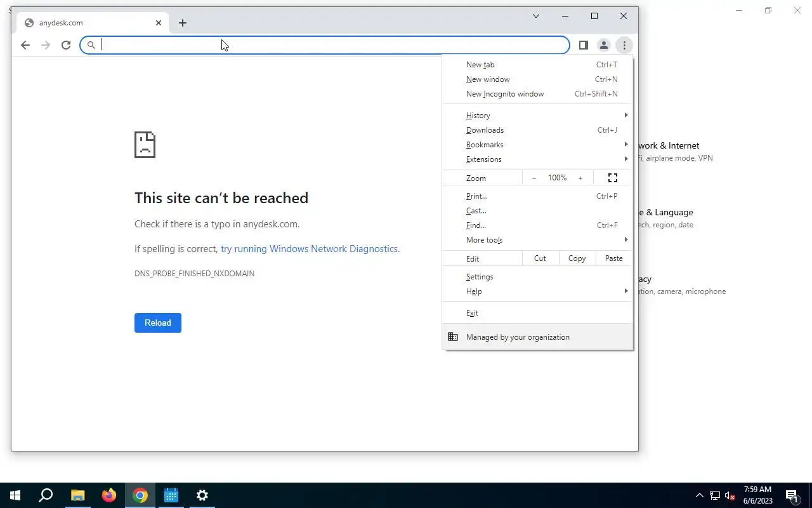This screenshot has width=812, height=508.
Task: Open Settings gear in taskbar
Action: (x=202, y=495)
